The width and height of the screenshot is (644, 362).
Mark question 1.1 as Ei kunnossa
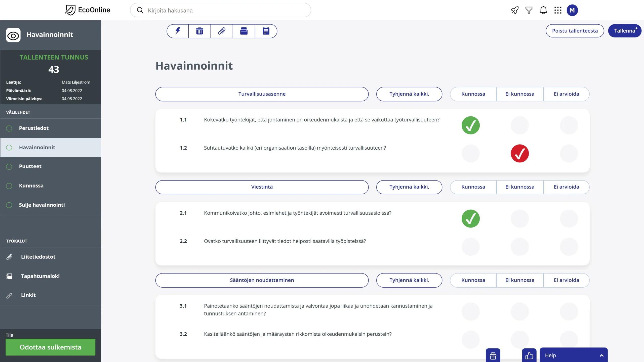point(520,125)
